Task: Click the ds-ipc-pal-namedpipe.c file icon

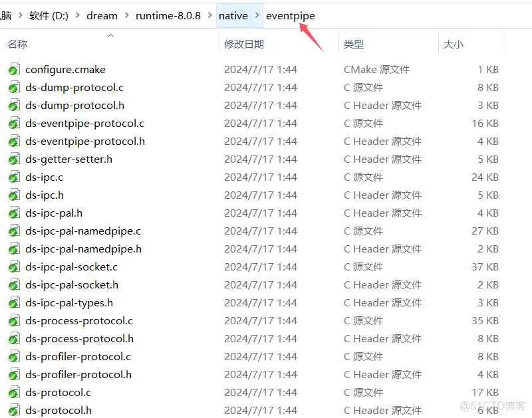Action: [14, 231]
